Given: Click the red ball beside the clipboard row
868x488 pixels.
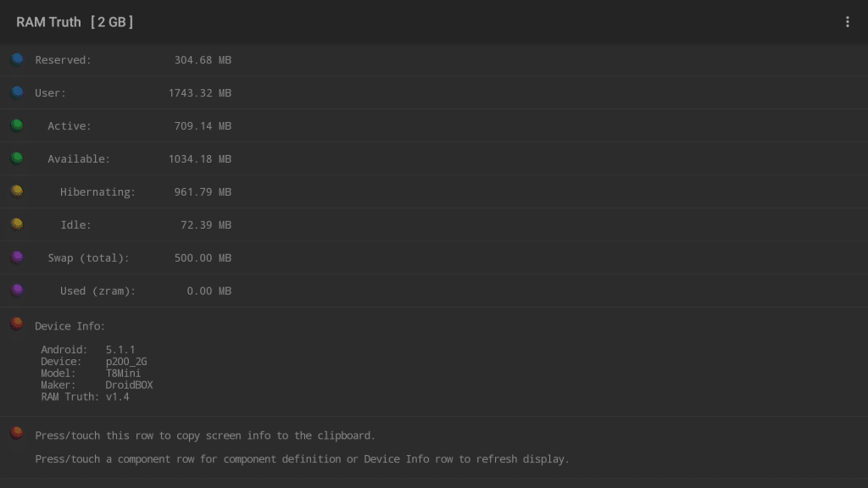Looking at the screenshot, I should tap(17, 433).
